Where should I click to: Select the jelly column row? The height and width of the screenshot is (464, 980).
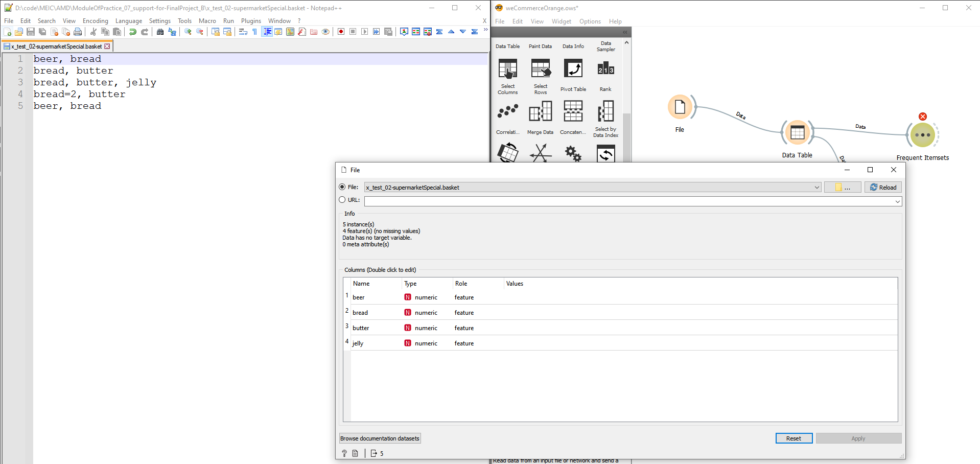(x=620, y=343)
